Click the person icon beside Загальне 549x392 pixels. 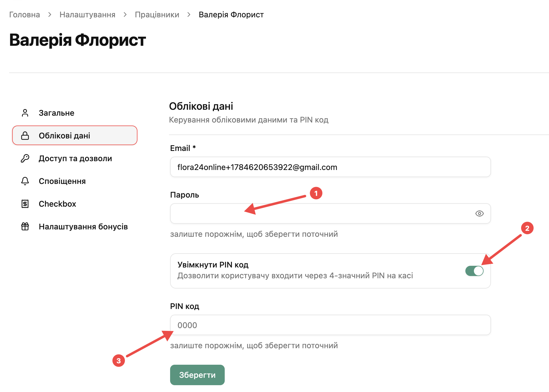(25, 113)
